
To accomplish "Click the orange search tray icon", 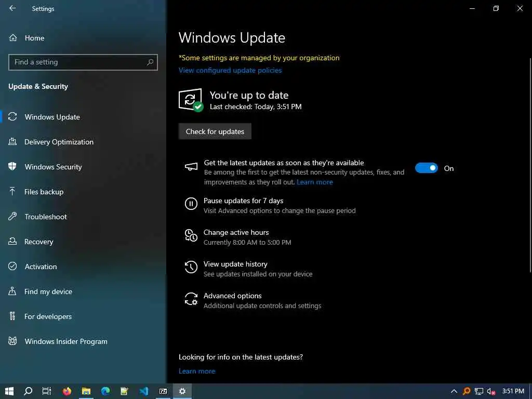I will pyautogui.click(x=467, y=391).
